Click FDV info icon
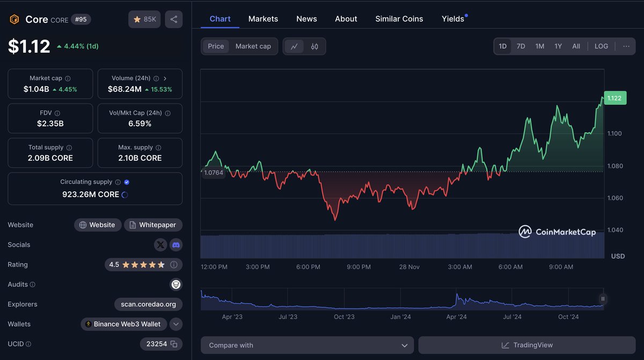Image resolution: width=644 pixels, height=360 pixels. (57, 113)
